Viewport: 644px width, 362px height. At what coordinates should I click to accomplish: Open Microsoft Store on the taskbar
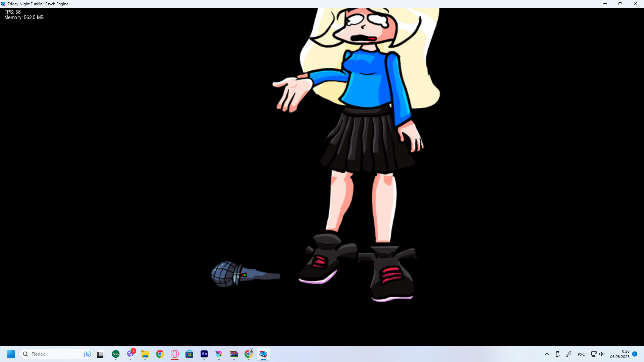pyautogui.click(x=190, y=354)
